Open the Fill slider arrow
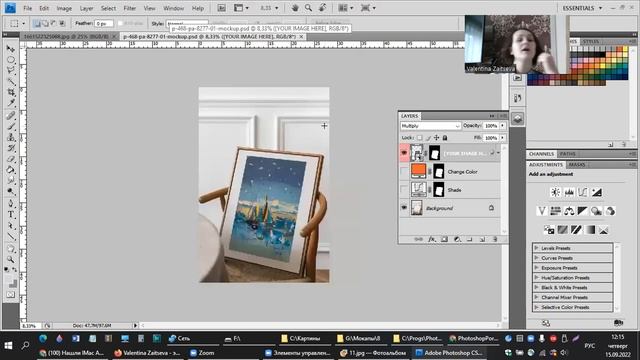This screenshot has width=640, height=360. coord(502,138)
